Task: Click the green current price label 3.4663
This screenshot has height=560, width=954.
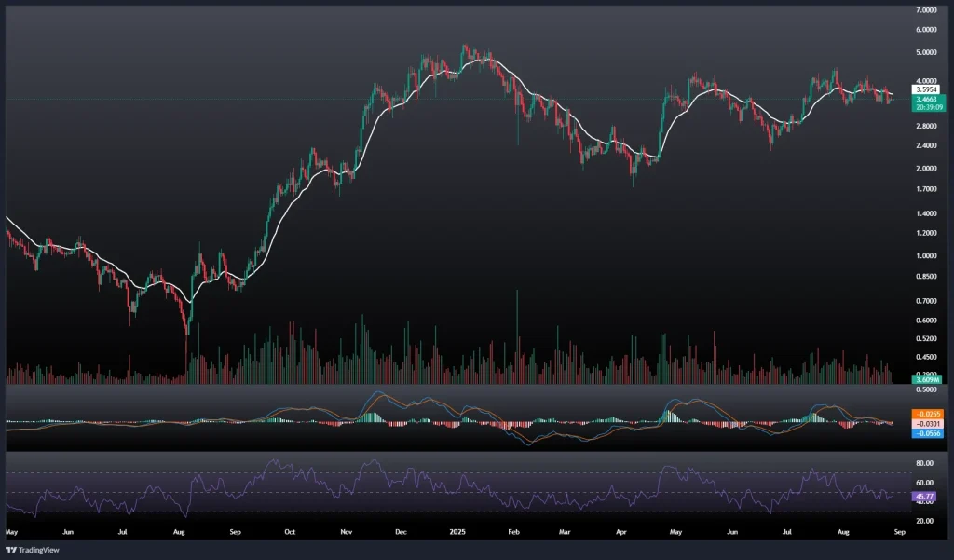Action: [927, 98]
